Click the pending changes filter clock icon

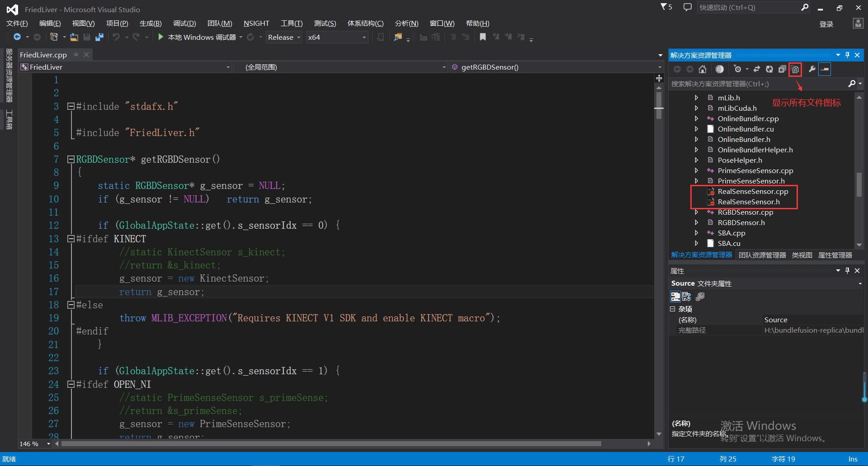pos(738,69)
